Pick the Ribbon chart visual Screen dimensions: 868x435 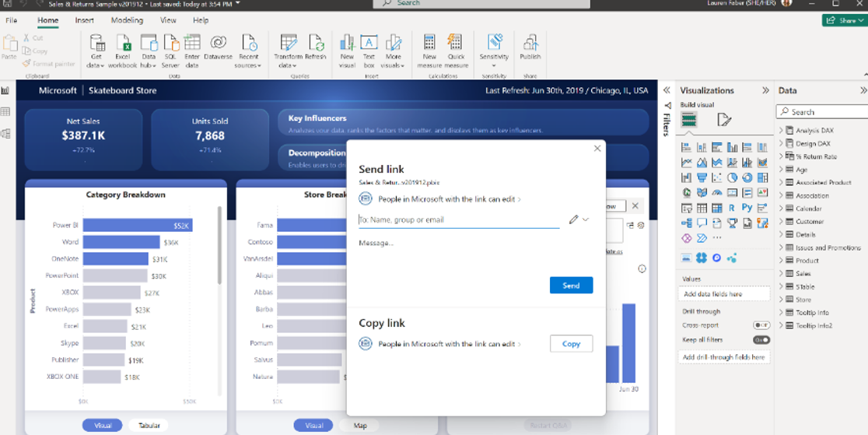[762, 163]
